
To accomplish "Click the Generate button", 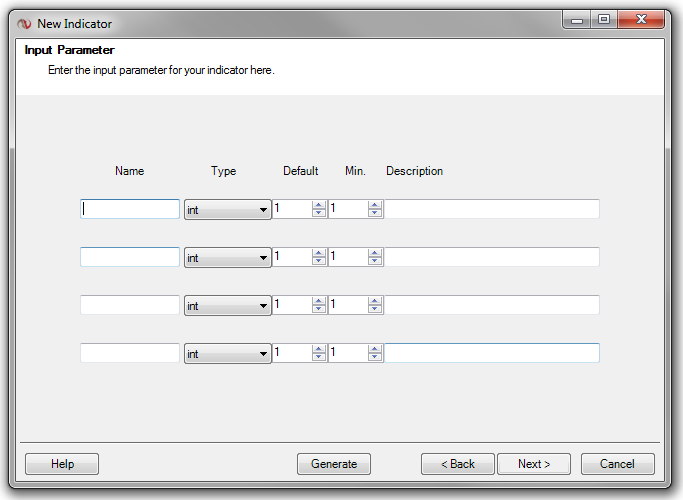I will pos(334,464).
